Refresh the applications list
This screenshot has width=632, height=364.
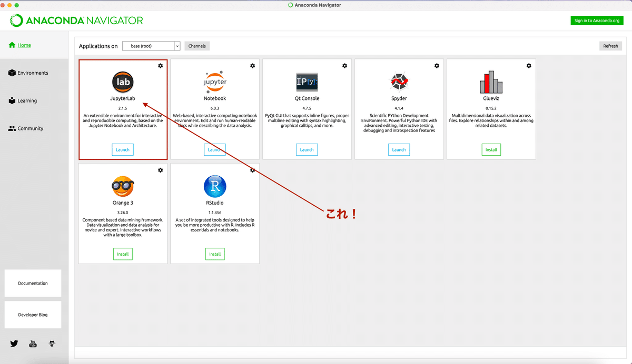610,46
